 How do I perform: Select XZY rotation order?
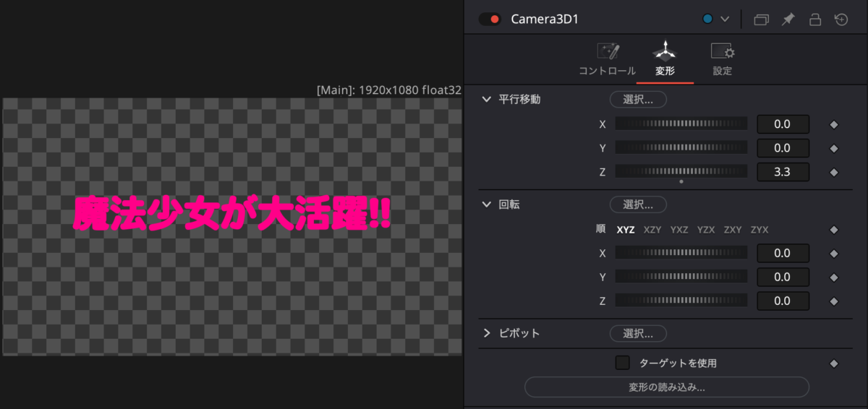click(x=652, y=230)
